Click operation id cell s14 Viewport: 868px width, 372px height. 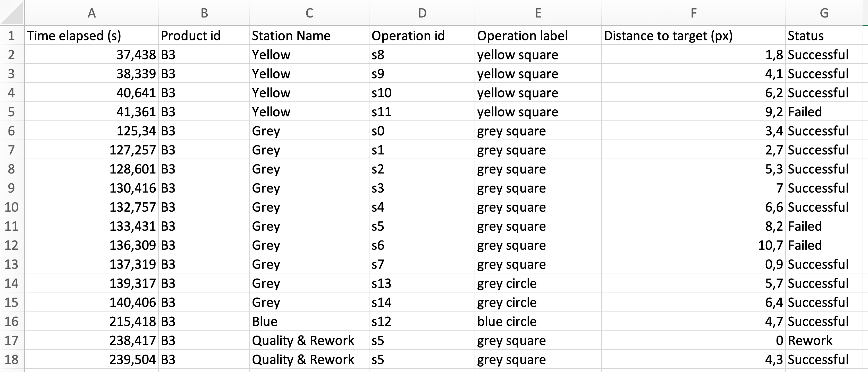422,302
